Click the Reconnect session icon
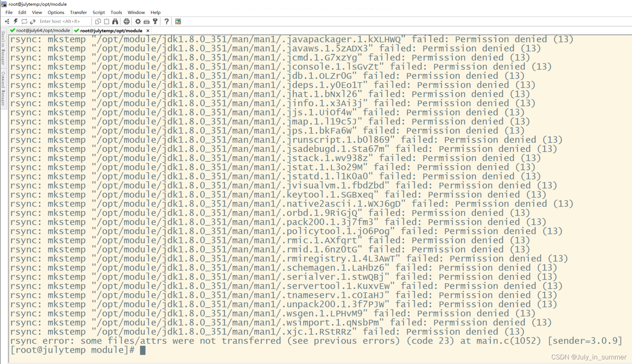 coord(24,21)
